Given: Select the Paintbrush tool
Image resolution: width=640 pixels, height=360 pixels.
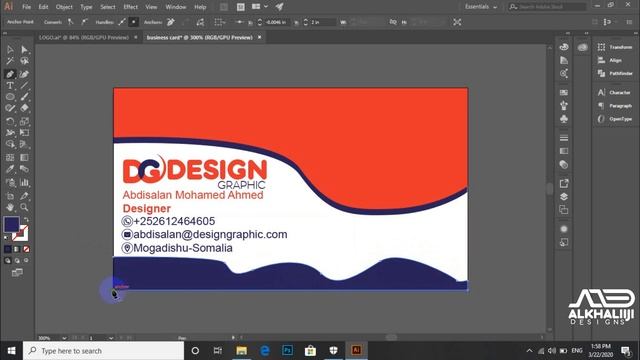Looking at the screenshot, I should (x=24, y=97).
